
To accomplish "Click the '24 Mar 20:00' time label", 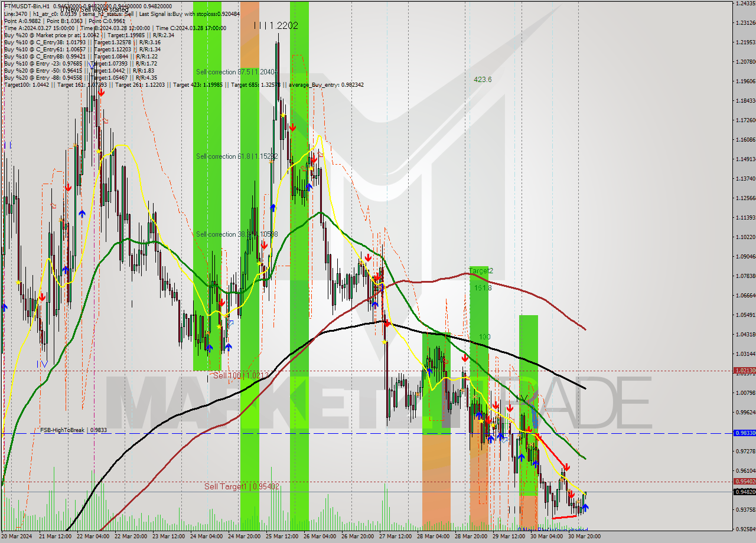I will pyautogui.click(x=245, y=537).
